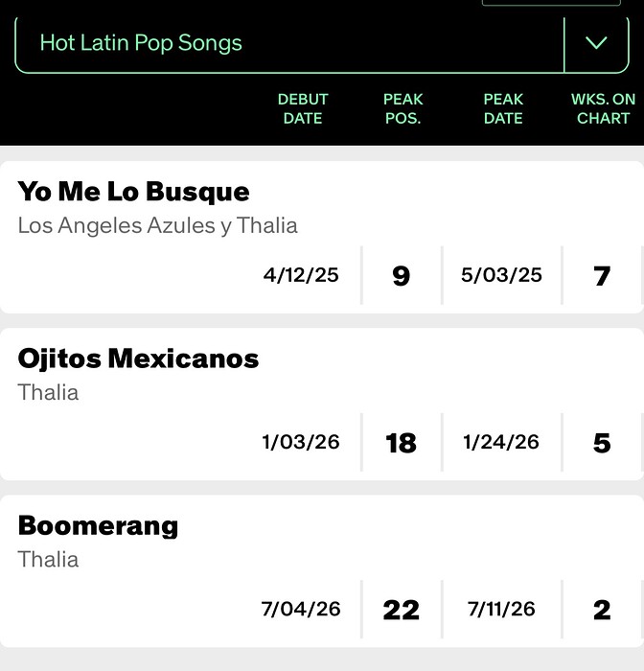The width and height of the screenshot is (644, 671).
Task: Click the 5/03/25 peak date
Action: point(501,275)
